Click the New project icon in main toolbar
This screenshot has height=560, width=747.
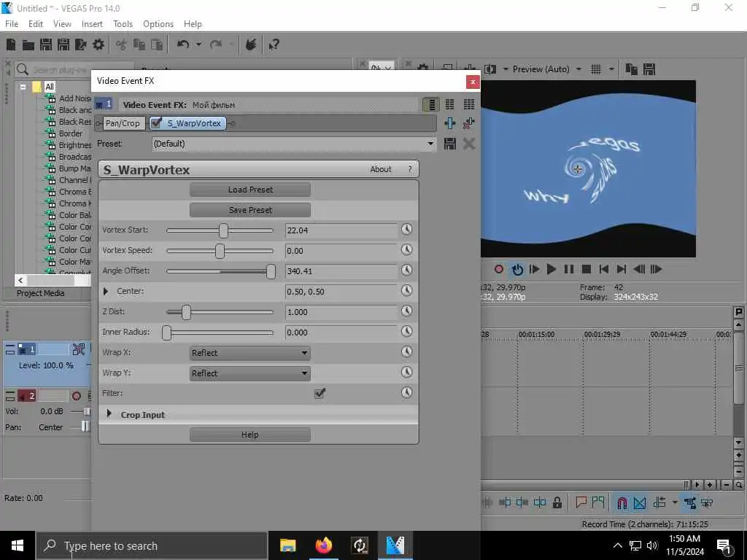pyautogui.click(x=10, y=44)
